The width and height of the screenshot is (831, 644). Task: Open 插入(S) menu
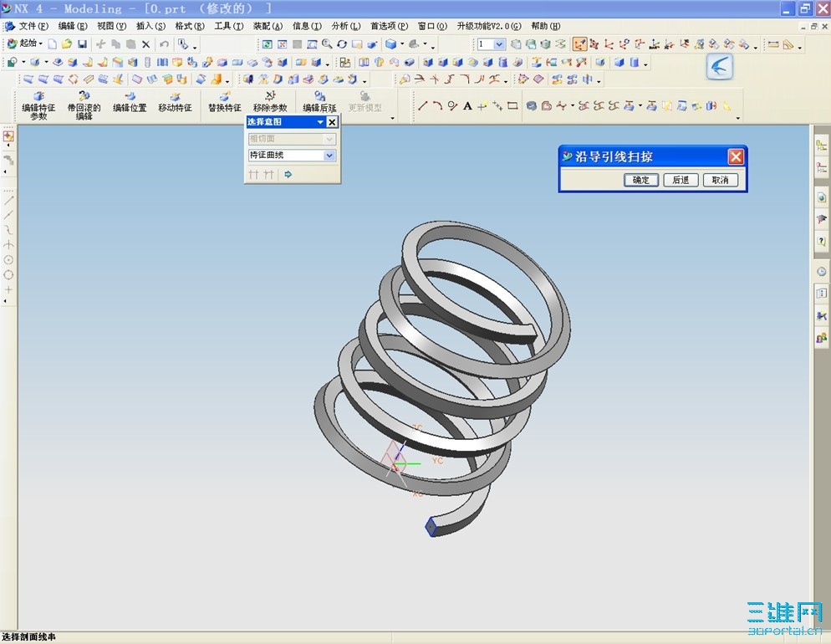(151, 26)
